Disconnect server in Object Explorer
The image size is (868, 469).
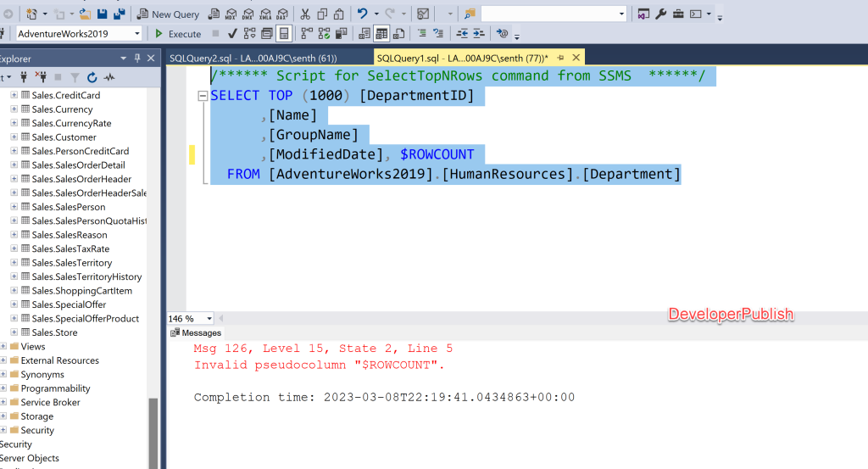[39, 78]
